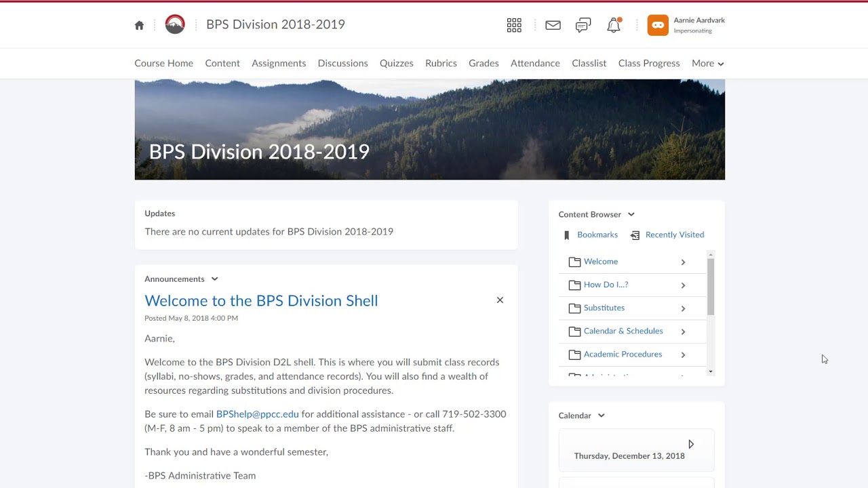This screenshot has height=488, width=868.
Task: Open the Calendar widget dropdown
Action: pos(601,415)
